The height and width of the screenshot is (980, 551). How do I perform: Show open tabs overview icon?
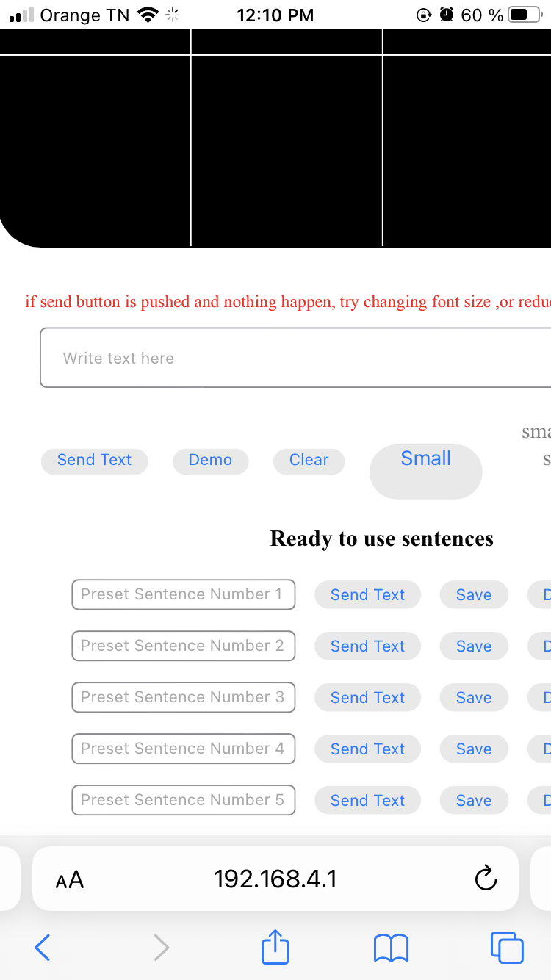507,948
